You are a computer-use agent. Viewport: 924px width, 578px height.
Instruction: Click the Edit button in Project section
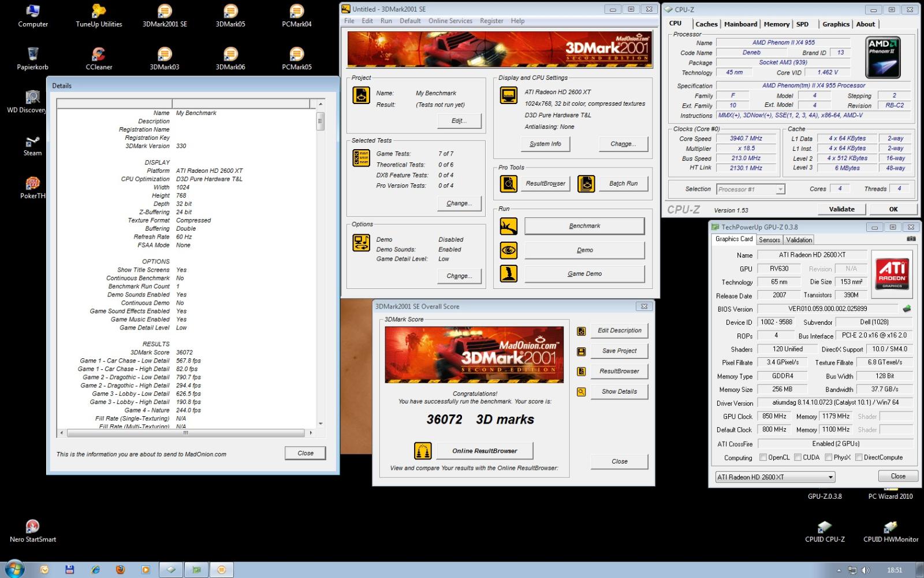(x=459, y=121)
